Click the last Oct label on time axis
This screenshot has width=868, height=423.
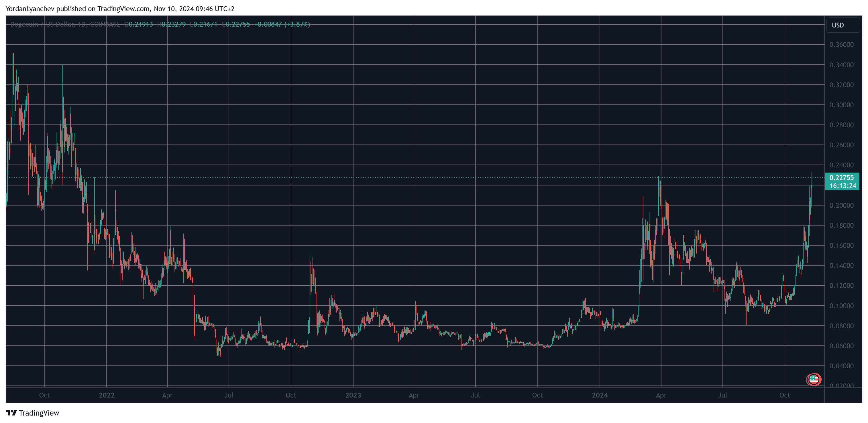click(785, 395)
